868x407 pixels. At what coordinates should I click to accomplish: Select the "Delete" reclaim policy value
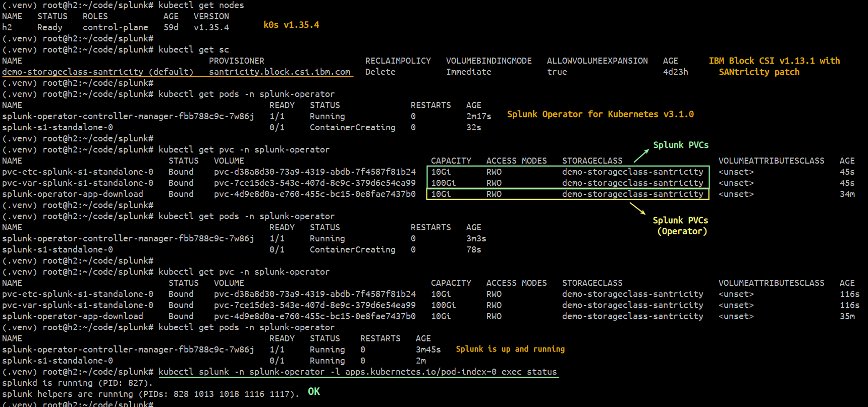381,72
